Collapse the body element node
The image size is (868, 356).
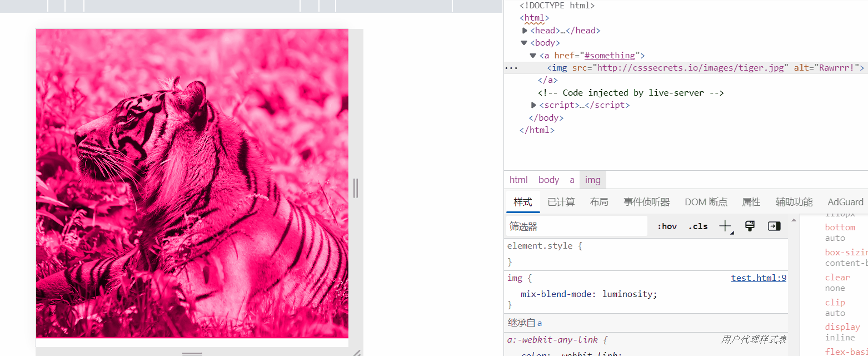(x=524, y=43)
